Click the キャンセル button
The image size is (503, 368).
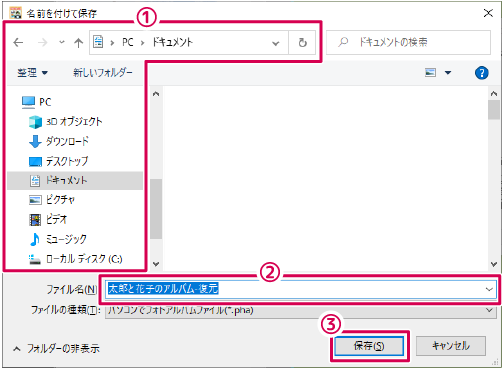click(x=451, y=346)
